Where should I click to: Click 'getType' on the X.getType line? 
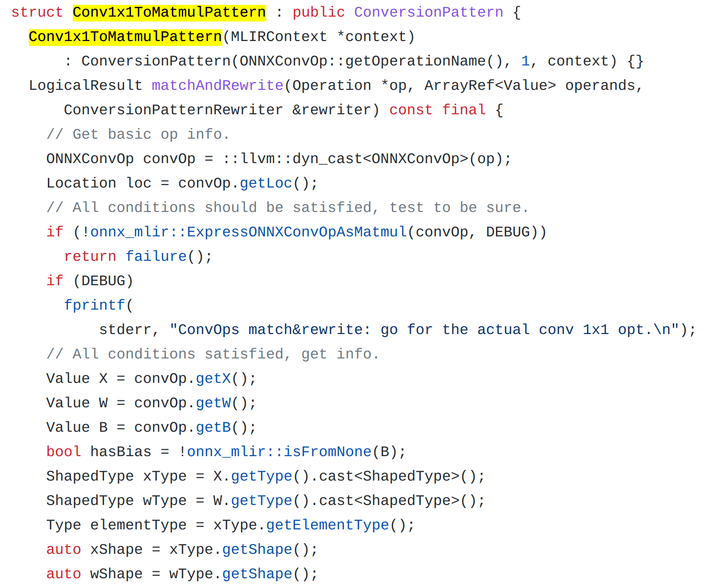point(261,476)
